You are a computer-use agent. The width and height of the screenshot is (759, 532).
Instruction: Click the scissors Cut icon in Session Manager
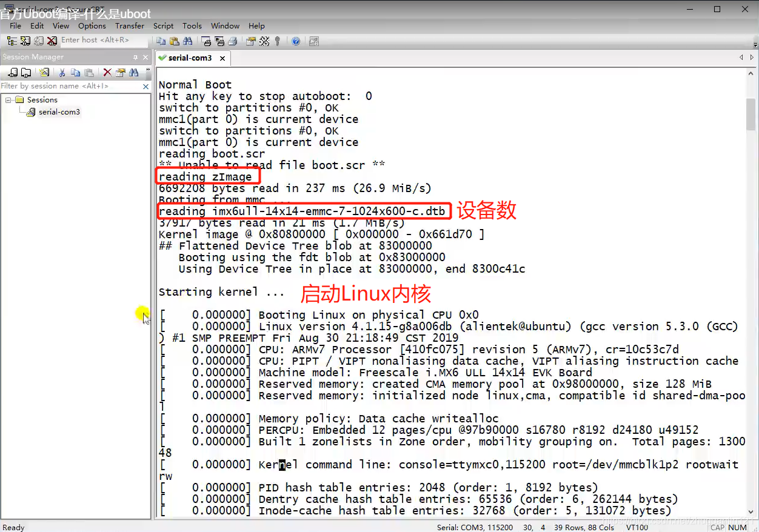coord(62,73)
